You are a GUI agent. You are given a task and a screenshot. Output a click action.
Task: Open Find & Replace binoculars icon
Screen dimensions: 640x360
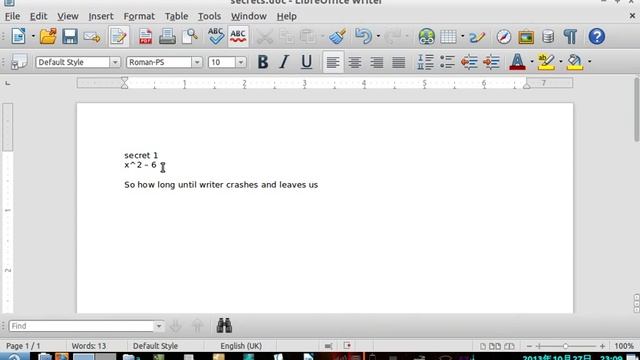coord(224,325)
